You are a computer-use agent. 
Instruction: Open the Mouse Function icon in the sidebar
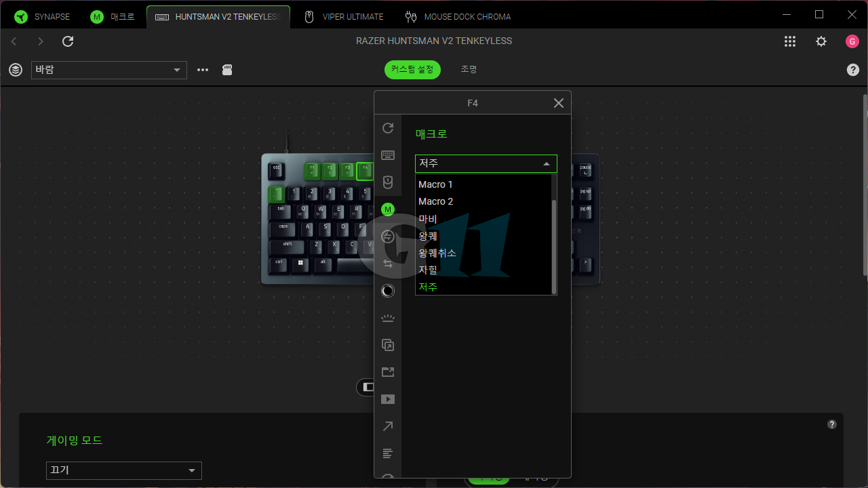388,182
